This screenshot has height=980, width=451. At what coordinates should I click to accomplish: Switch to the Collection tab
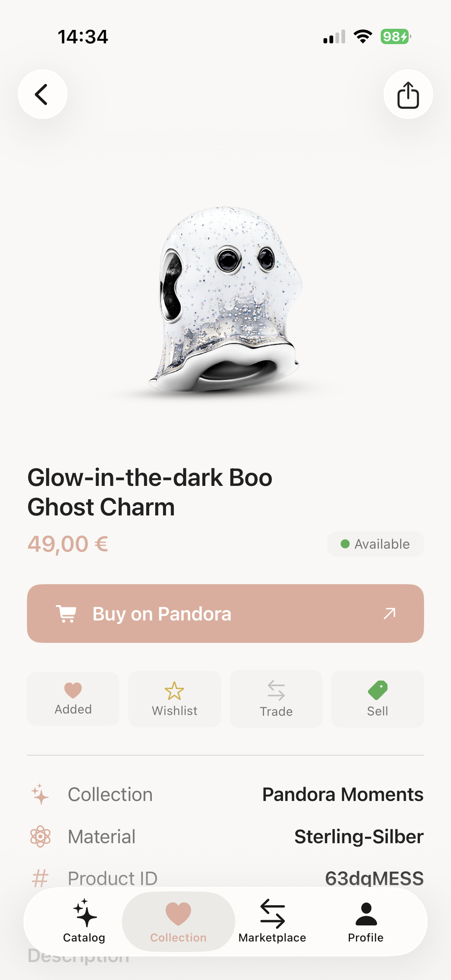click(x=178, y=921)
